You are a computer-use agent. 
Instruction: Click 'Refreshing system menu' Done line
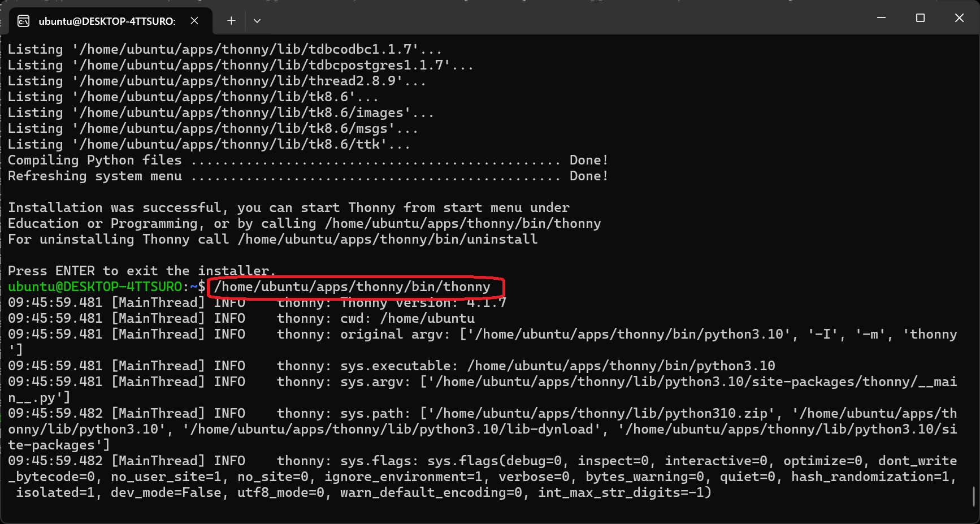pyautogui.click(x=308, y=176)
